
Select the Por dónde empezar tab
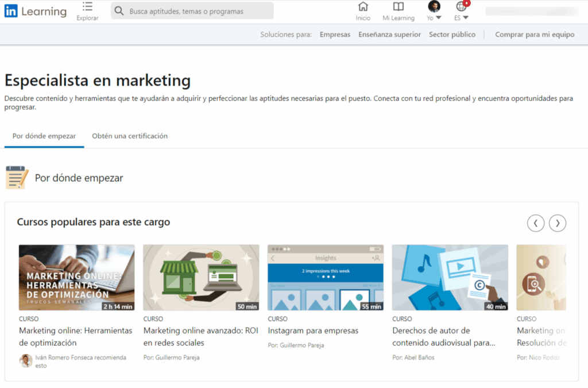(44, 136)
